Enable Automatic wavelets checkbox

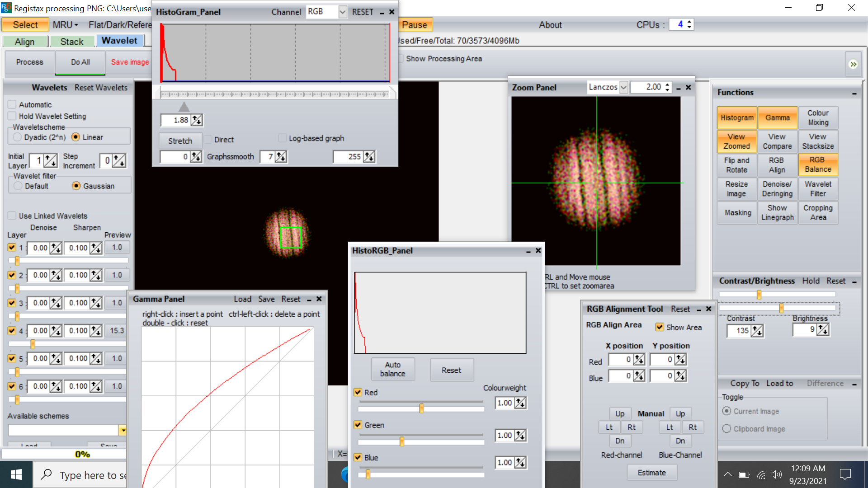coord(12,104)
